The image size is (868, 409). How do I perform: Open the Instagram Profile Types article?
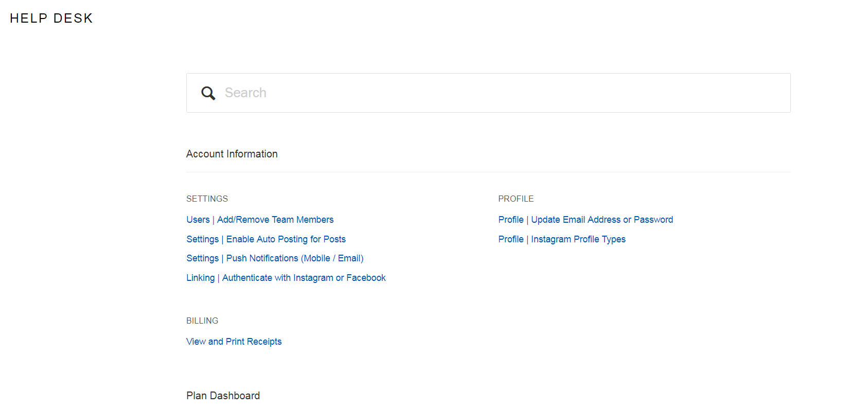click(578, 239)
